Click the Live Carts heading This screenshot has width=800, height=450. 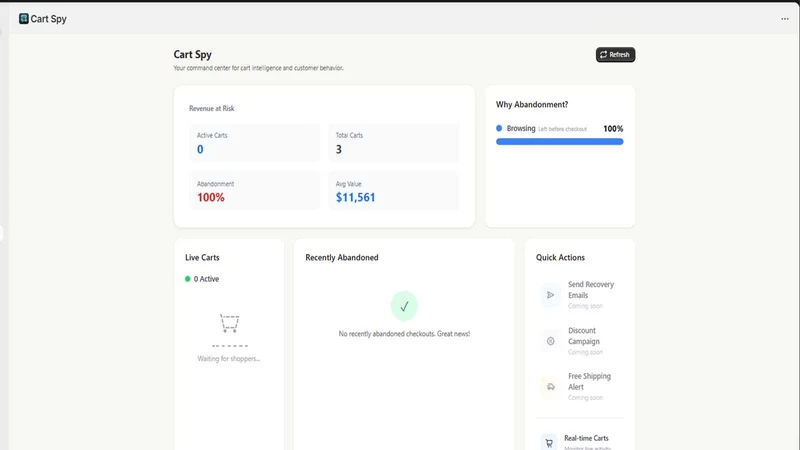[202, 258]
